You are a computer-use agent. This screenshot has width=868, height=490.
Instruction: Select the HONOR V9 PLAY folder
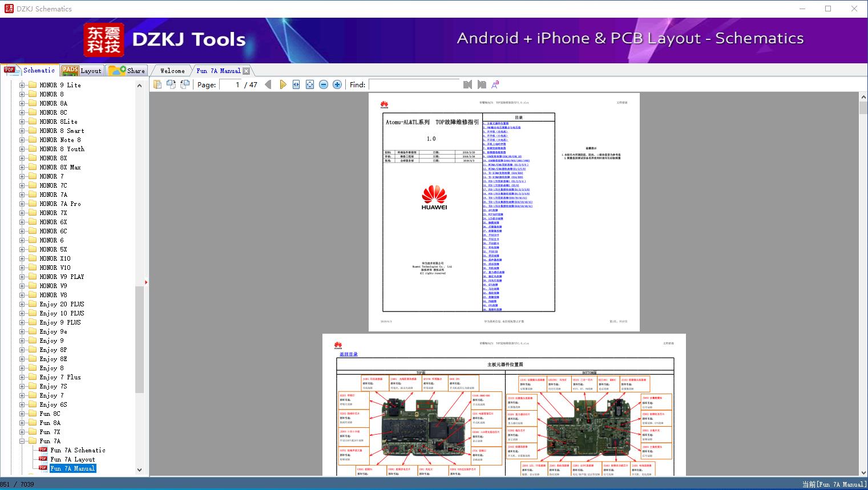tap(62, 277)
